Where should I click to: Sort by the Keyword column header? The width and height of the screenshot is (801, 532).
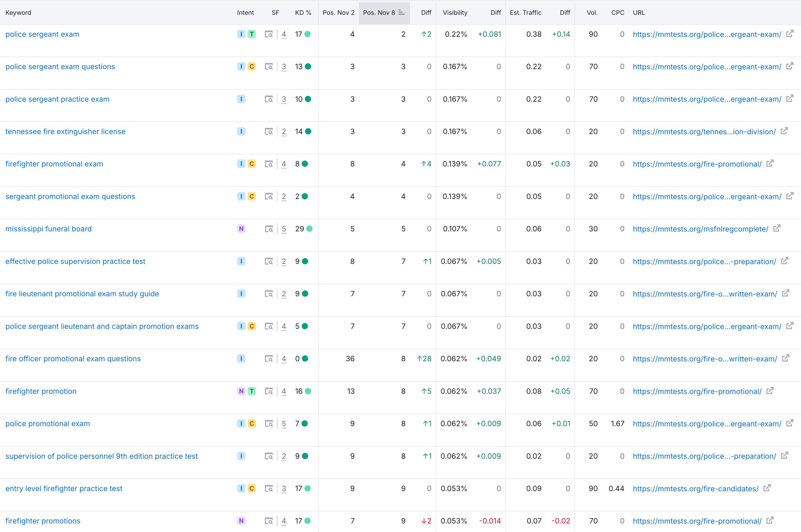click(18, 13)
